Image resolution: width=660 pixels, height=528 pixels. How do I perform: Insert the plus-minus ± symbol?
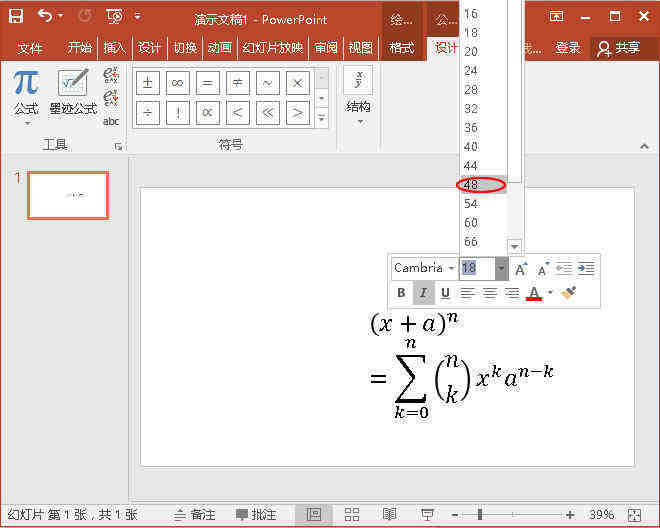[x=148, y=83]
